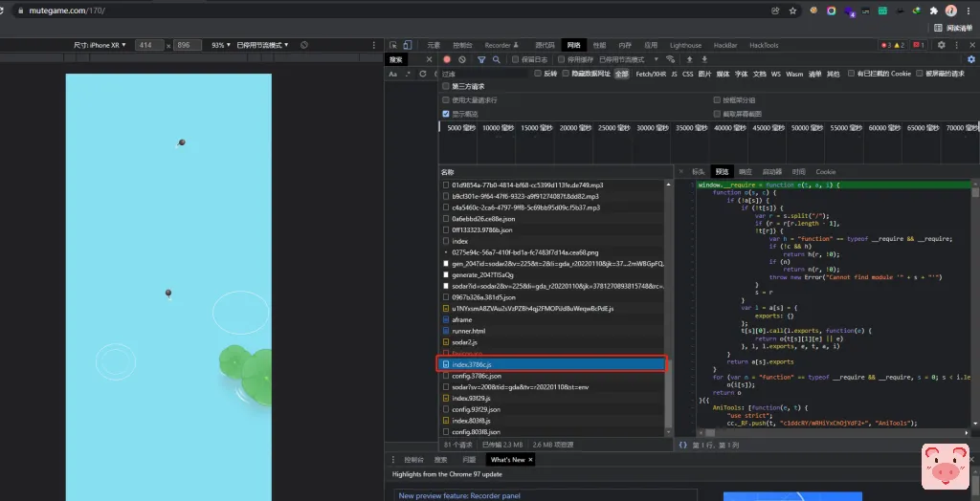Clear the network log
The width and height of the screenshot is (980, 501).
pyautogui.click(x=461, y=59)
